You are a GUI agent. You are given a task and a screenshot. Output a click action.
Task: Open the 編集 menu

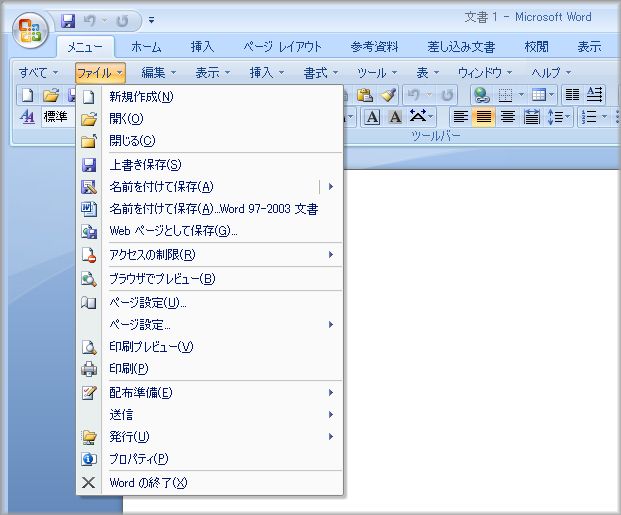coord(158,72)
